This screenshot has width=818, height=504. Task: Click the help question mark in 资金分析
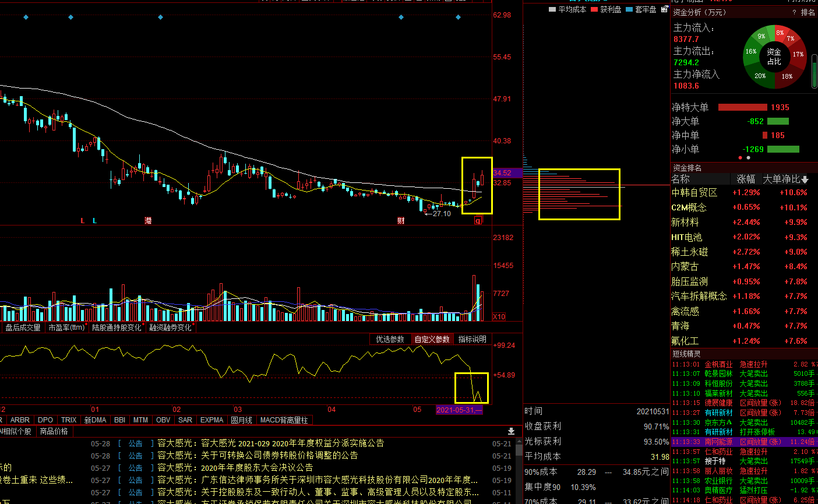tap(794, 12)
